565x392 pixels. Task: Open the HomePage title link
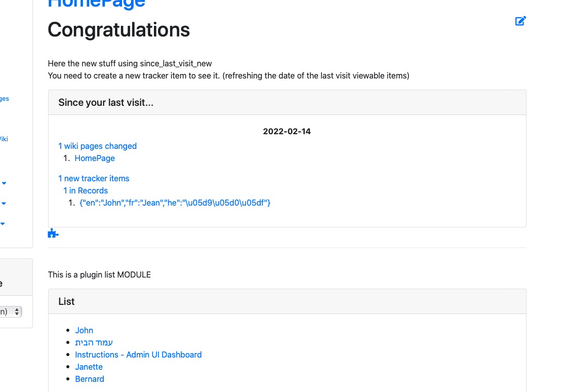pos(96,4)
